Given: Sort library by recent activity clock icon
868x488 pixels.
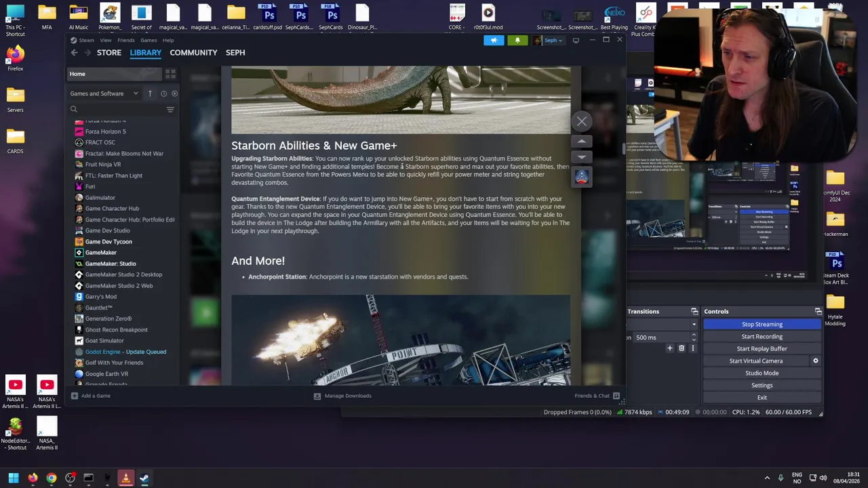Looking at the screenshot, I should pyautogui.click(x=163, y=94).
